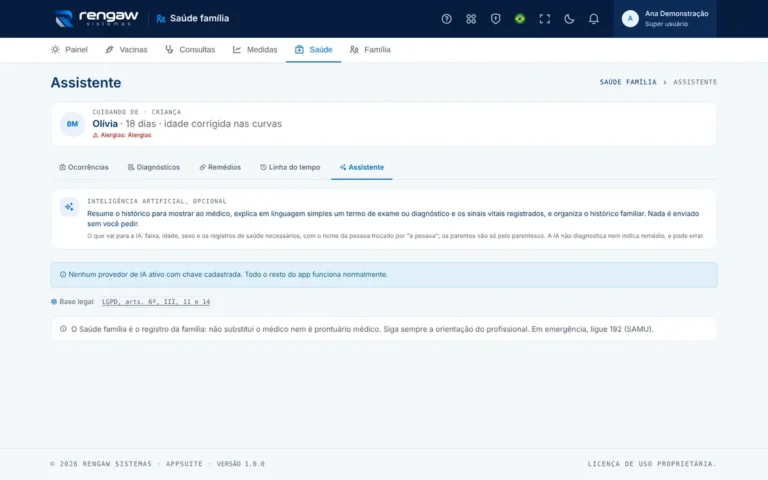Viewport: 768px width, 480px height.
Task: Open the Vacinas menu item
Action: pos(126,49)
